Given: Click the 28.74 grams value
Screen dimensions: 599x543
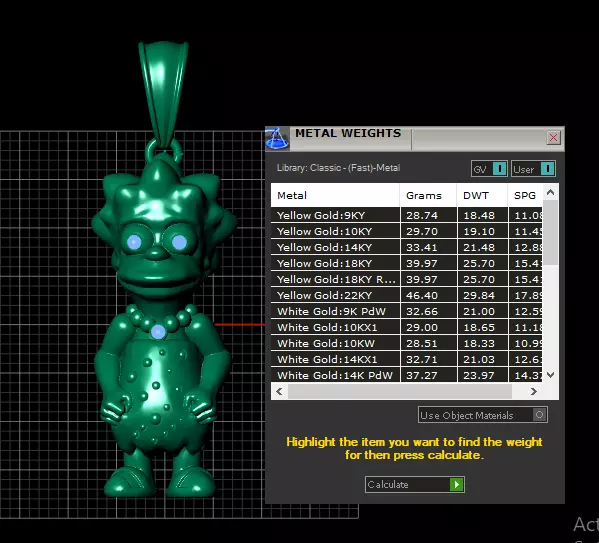Looking at the screenshot, I should tap(422, 216).
